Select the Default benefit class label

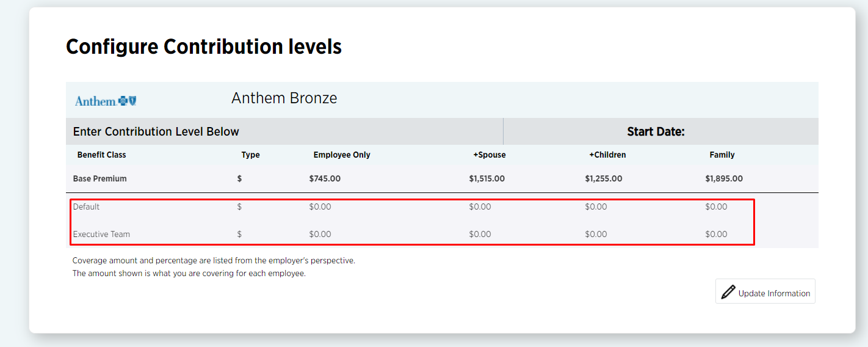click(x=86, y=206)
